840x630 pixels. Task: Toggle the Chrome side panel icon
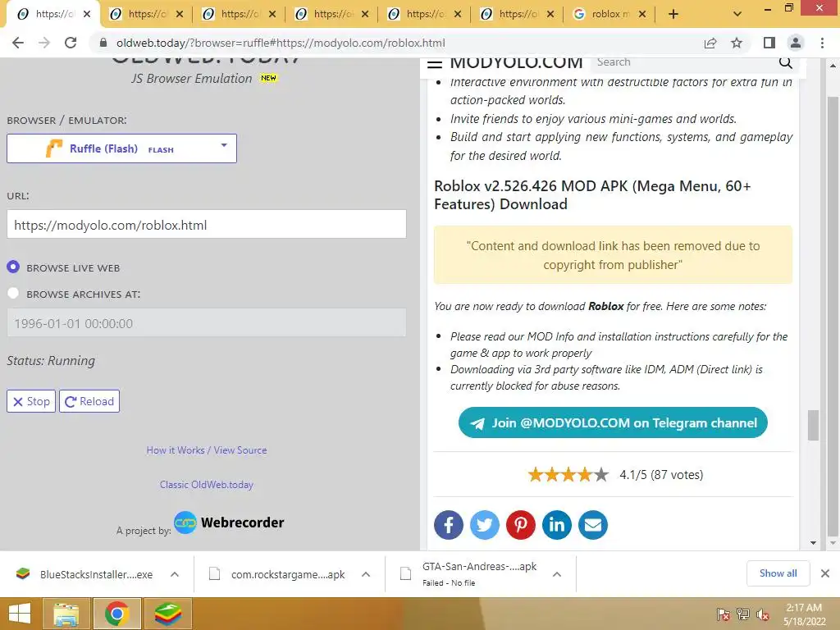coord(769,43)
